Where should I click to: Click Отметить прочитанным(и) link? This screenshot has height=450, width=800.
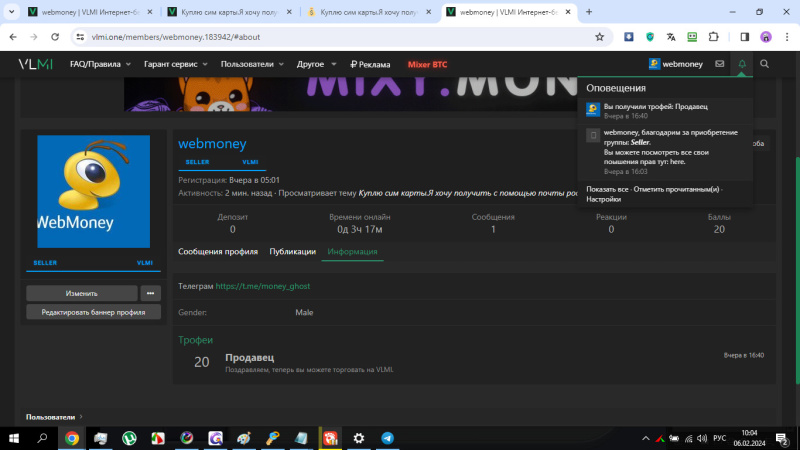(x=676, y=189)
